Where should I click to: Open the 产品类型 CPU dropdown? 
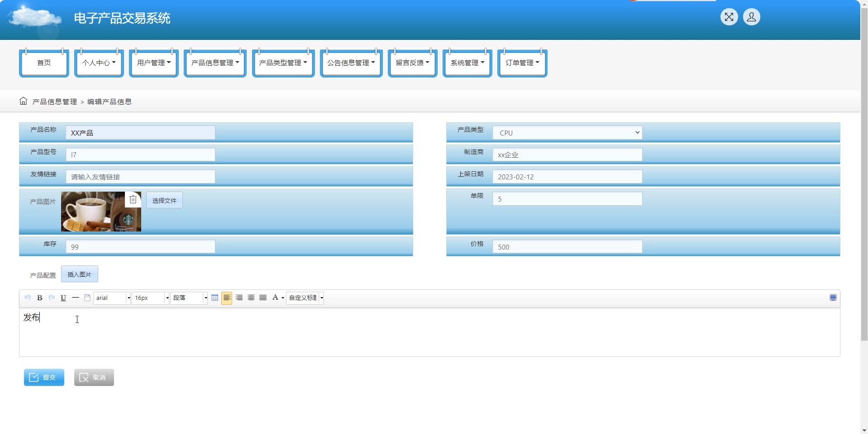pyautogui.click(x=567, y=133)
